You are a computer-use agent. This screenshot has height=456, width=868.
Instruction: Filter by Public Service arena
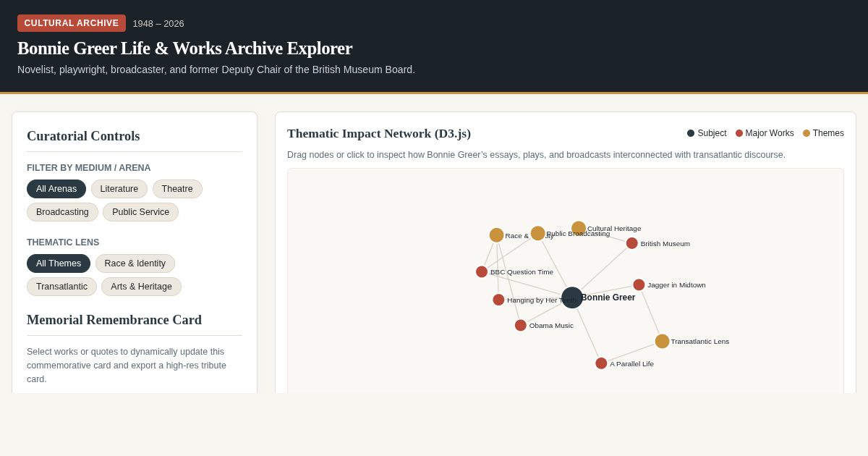tap(140, 212)
